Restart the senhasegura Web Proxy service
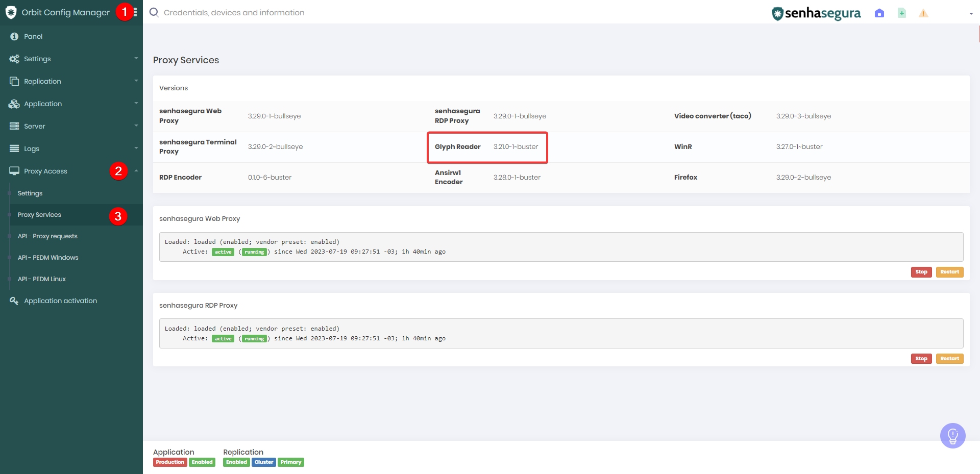 coord(949,272)
